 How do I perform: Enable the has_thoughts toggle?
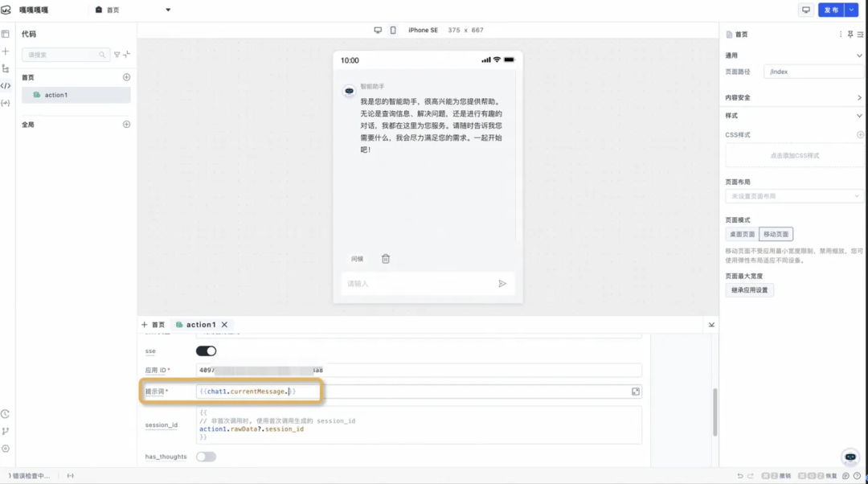pyautogui.click(x=206, y=456)
